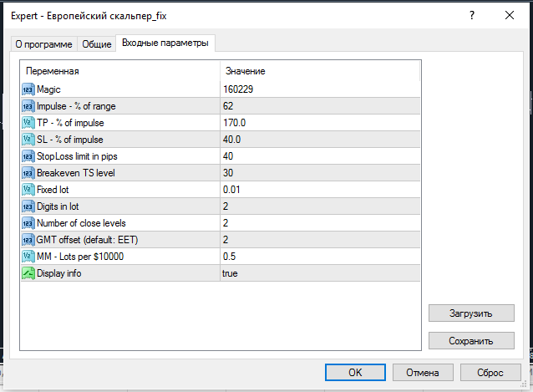Open the help question mark in title bar
This screenshot has width=533, height=392.
(472, 15)
